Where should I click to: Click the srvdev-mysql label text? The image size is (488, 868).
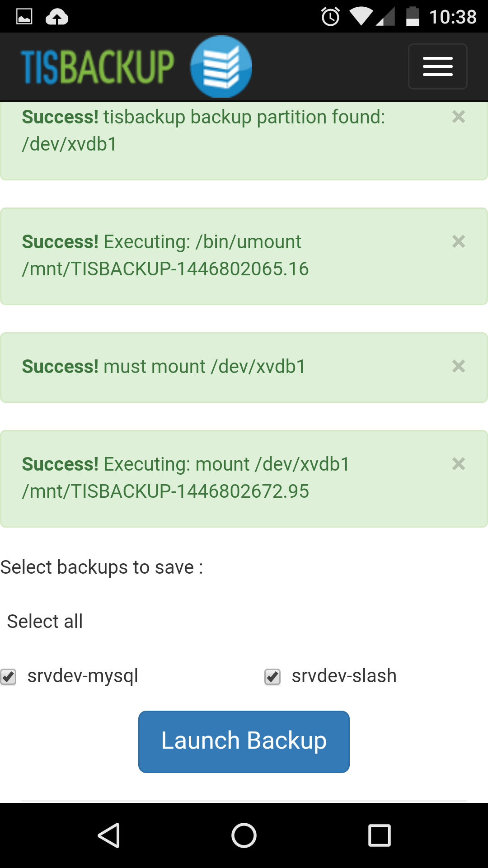(x=83, y=676)
